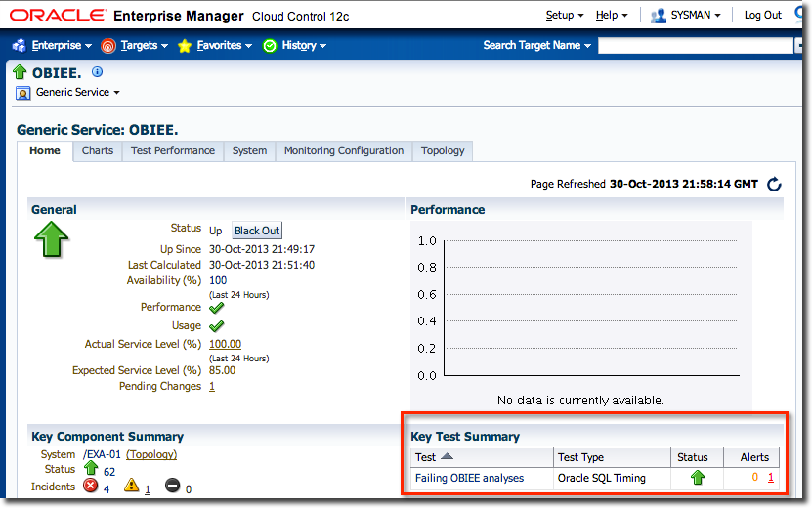Open the Targets dropdown menu
Screen dimensions: 812x508
(x=135, y=45)
